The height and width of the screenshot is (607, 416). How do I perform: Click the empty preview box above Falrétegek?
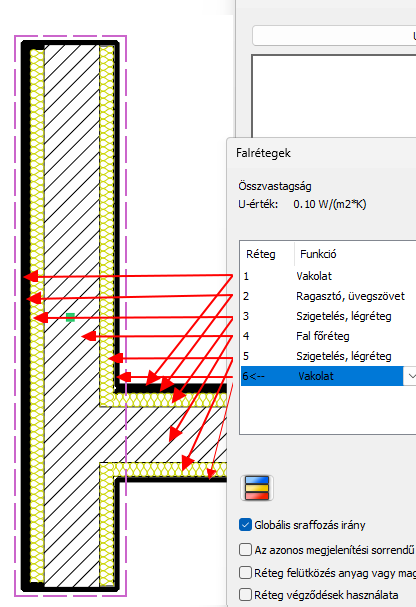click(334, 96)
